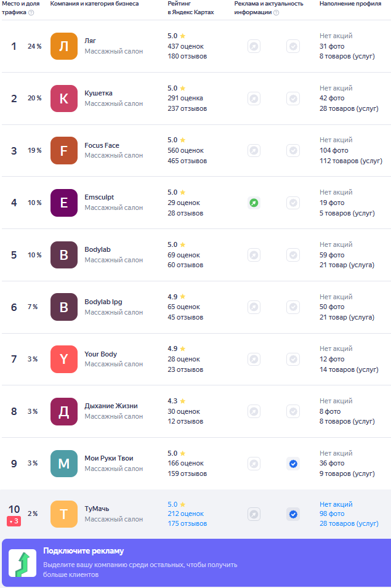Click the 175 отзывов link for ТуМачь

click(x=187, y=523)
